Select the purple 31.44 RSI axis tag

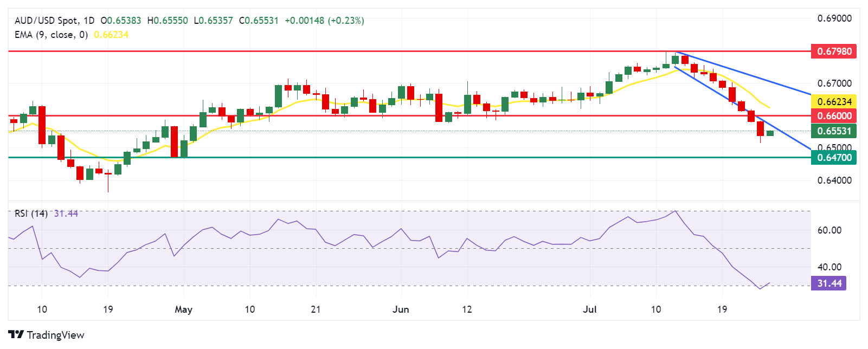pos(829,283)
